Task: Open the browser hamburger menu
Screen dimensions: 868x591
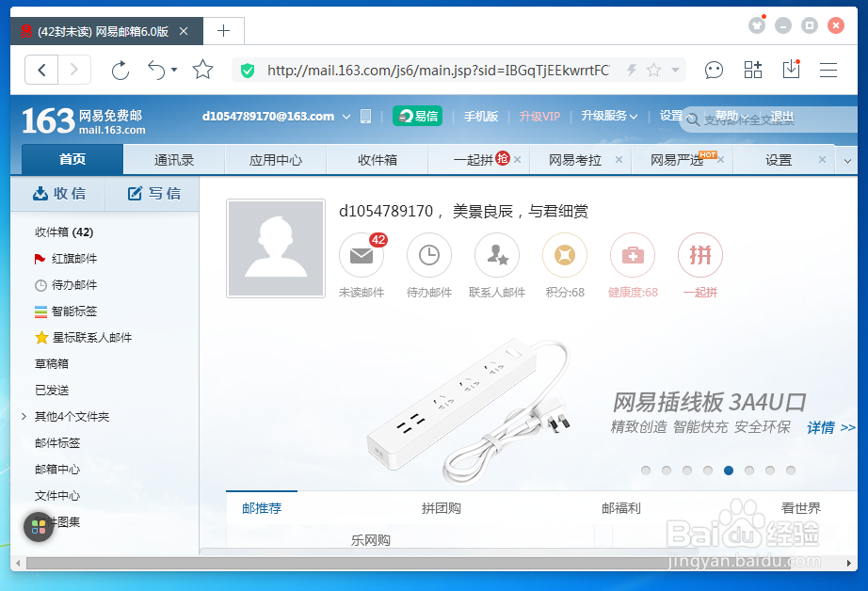Action: click(828, 71)
